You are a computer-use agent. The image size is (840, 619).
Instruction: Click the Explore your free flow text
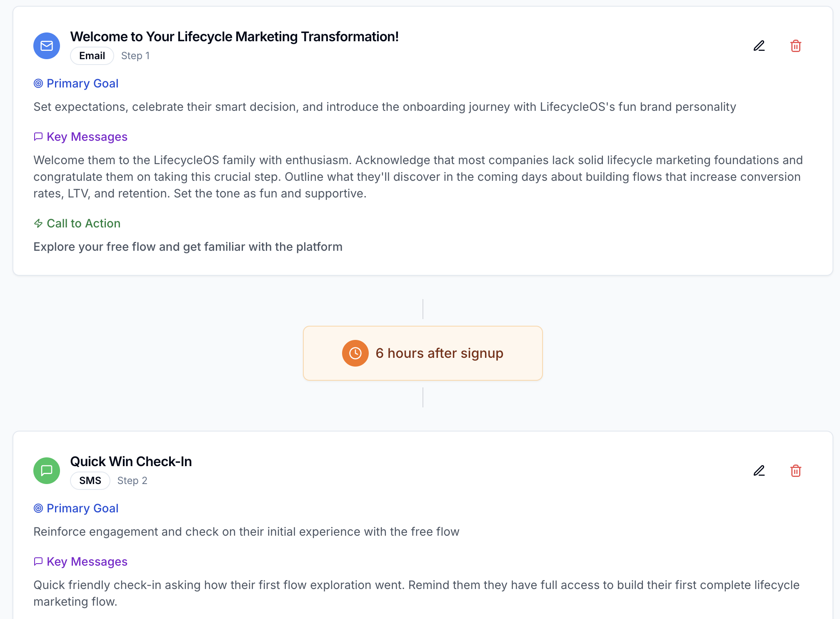tap(187, 247)
